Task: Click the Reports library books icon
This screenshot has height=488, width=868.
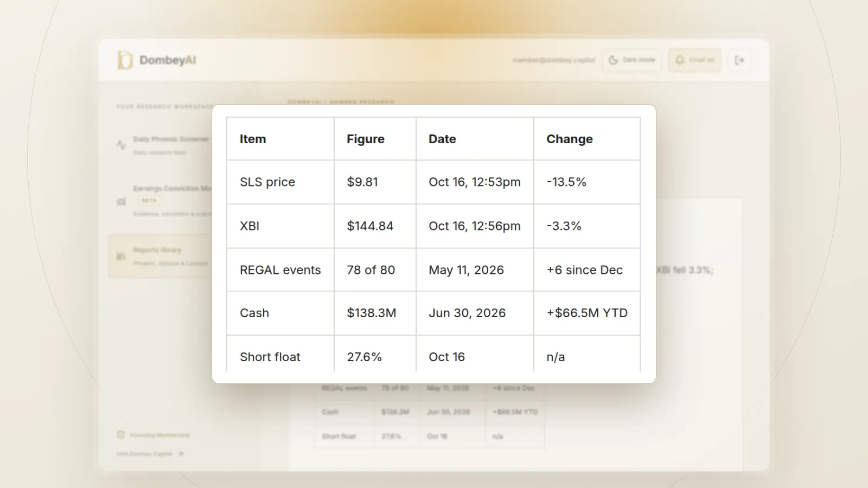Action: [x=121, y=256]
